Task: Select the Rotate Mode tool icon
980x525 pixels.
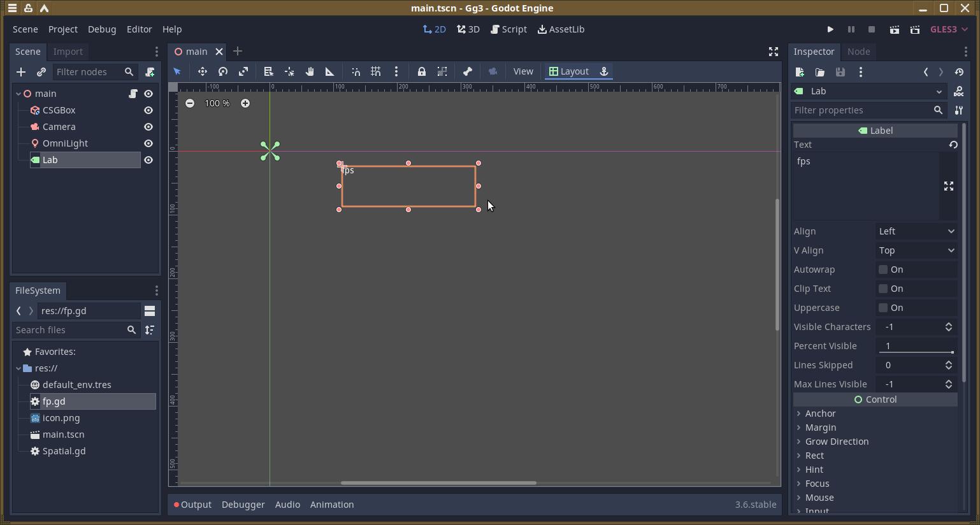Action: 223,71
